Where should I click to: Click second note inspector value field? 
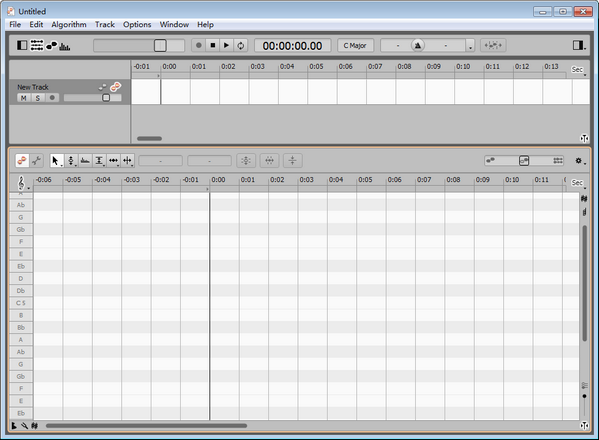(209, 160)
